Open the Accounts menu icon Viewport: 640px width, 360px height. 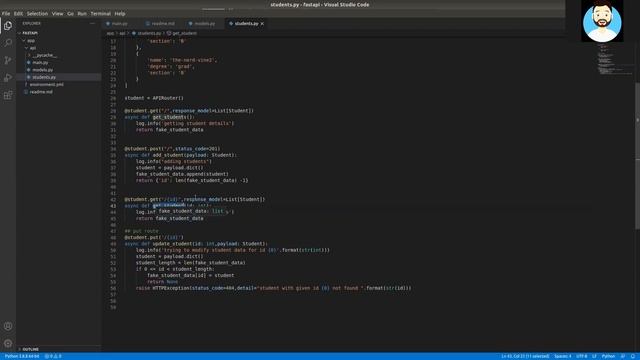(x=8, y=326)
